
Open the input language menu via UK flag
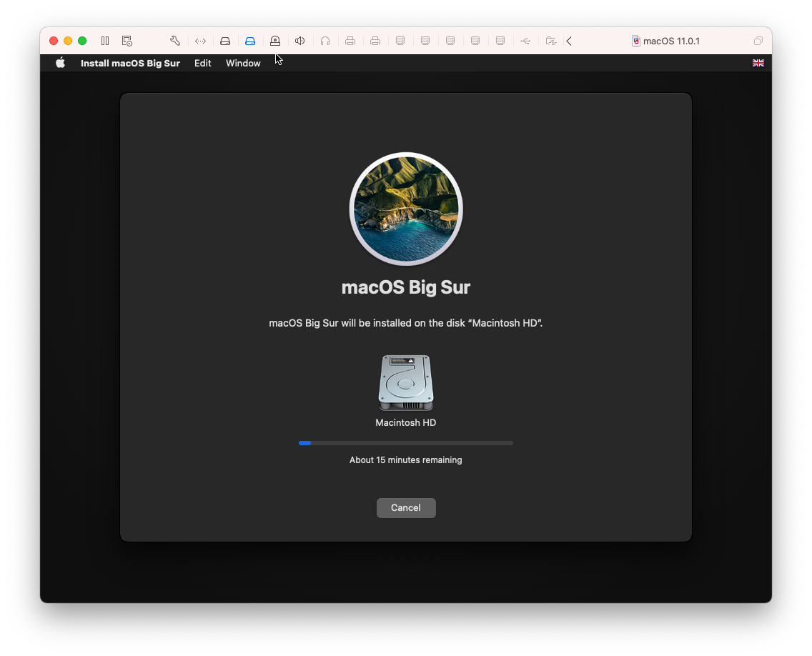758,63
